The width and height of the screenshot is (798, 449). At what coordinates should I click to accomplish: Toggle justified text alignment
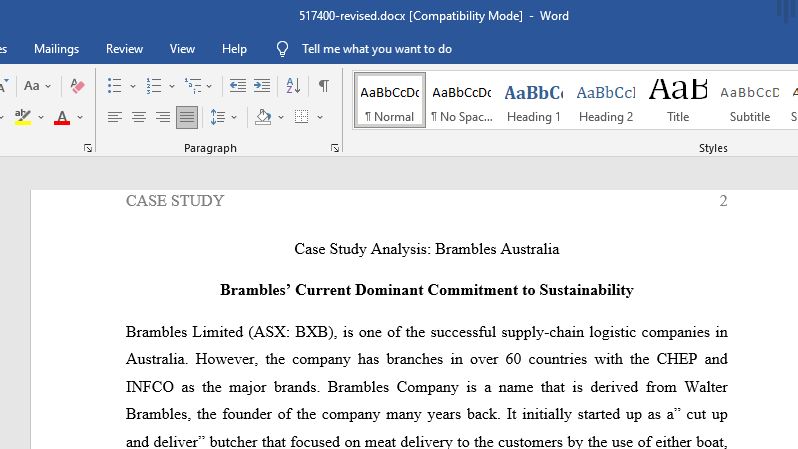point(187,118)
